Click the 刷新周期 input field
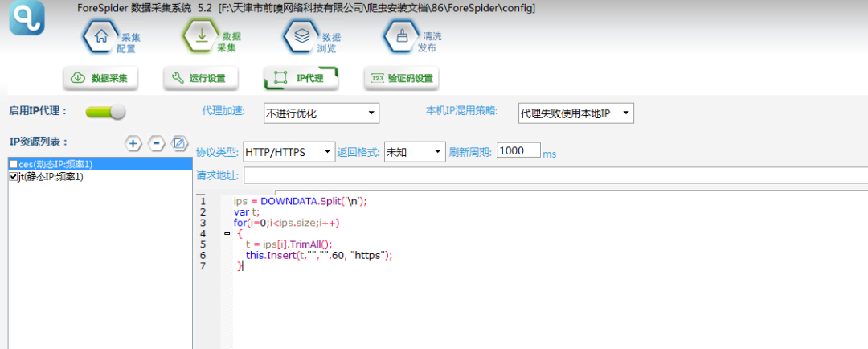The image size is (868, 349). (x=518, y=150)
